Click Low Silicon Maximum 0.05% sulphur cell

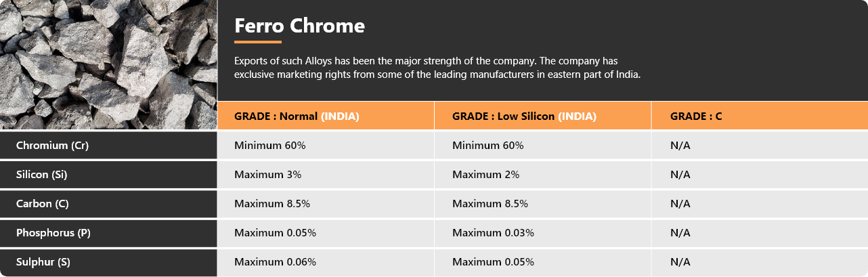pos(543,262)
